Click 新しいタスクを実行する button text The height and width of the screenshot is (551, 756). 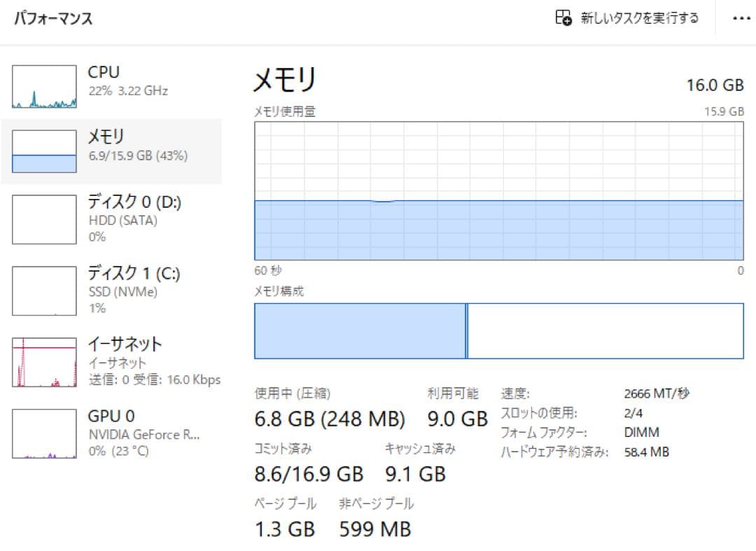pyautogui.click(x=639, y=18)
